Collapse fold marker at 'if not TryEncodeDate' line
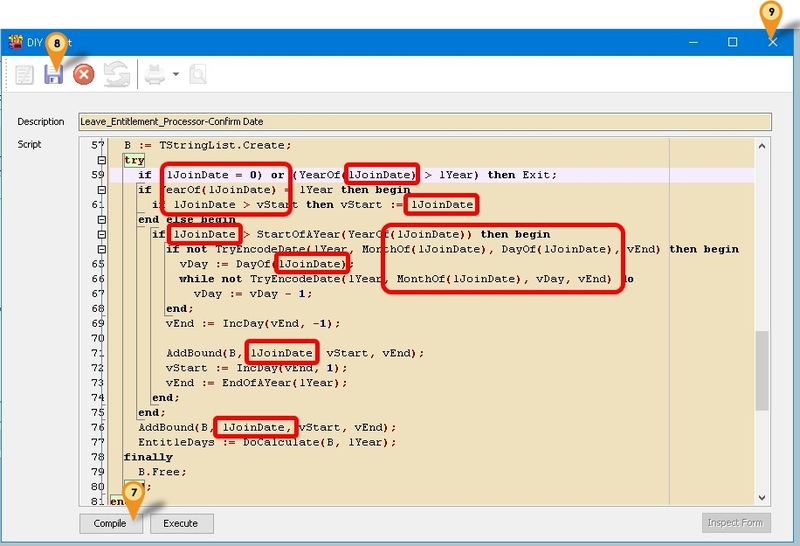 (x=100, y=249)
